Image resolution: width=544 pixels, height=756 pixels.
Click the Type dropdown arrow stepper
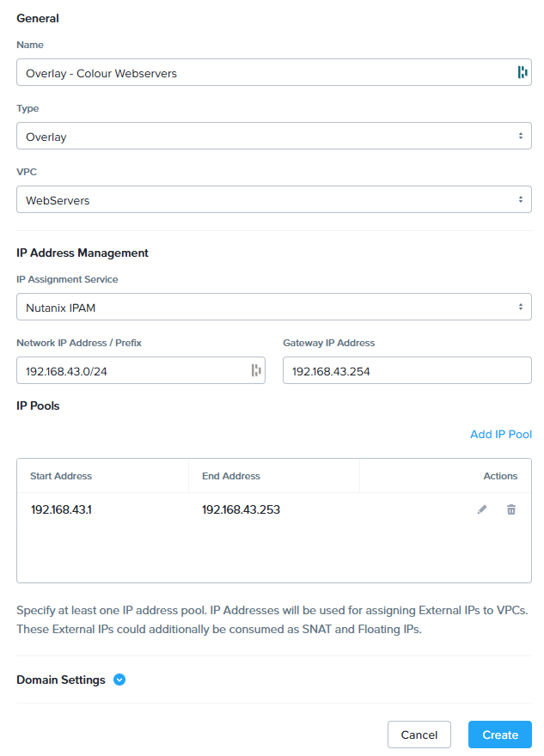click(521, 136)
